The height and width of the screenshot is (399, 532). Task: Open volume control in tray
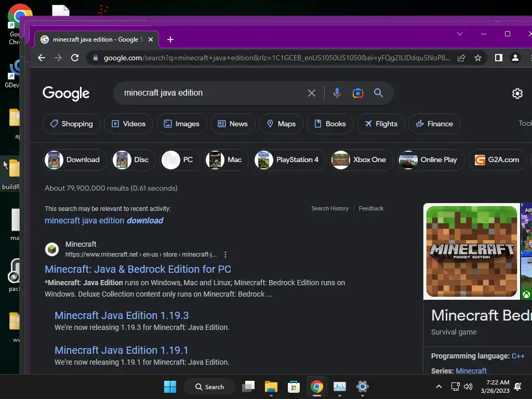click(468, 387)
